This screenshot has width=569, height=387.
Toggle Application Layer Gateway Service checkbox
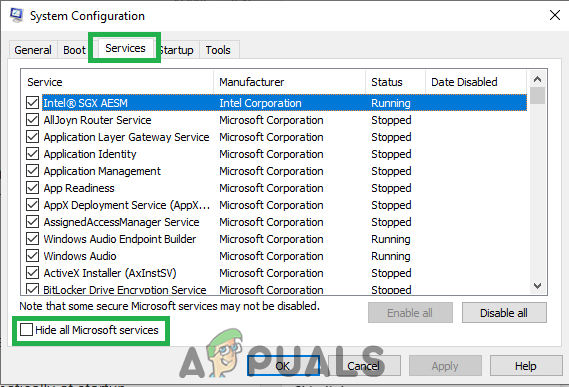[x=32, y=137]
